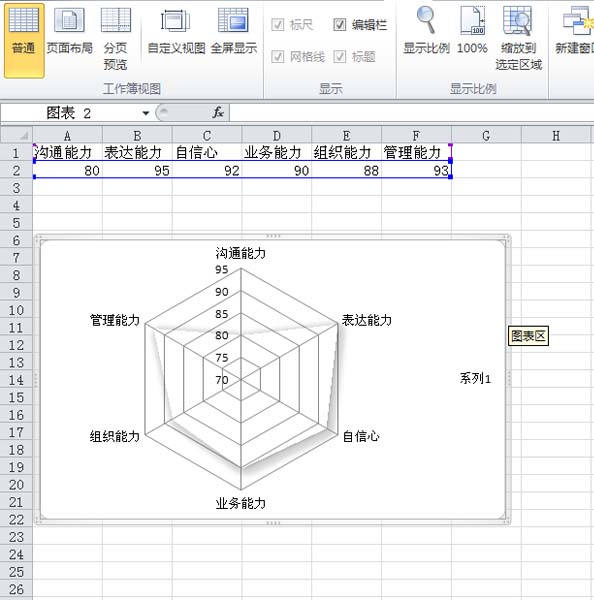Click cell A2 with value 80

[67, 170]
